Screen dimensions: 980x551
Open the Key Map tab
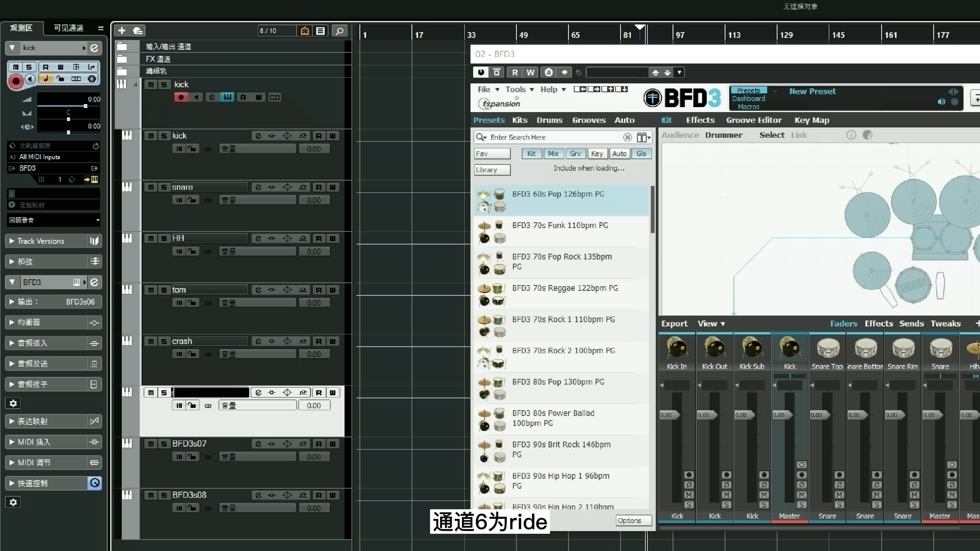pos(812,120)
